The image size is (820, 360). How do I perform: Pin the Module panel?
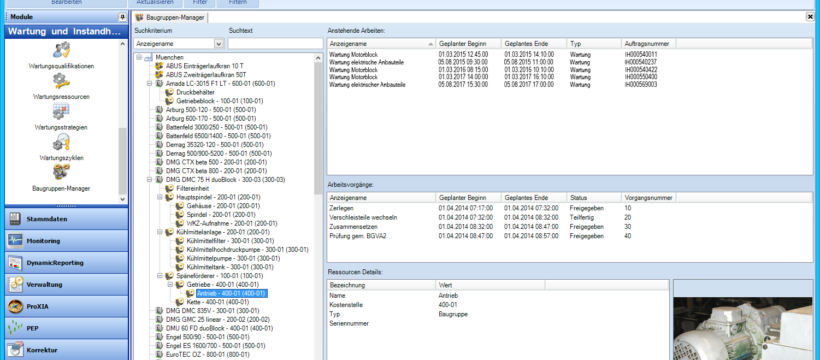[122, 17]
